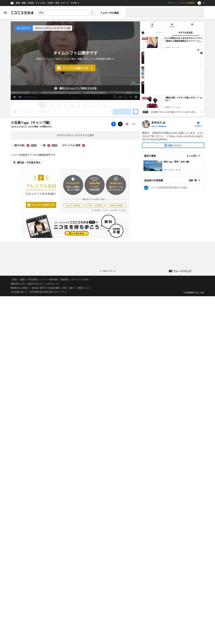Mute the player volume
Viewport: 215px width, 644px height.
(x=20, y=97)
